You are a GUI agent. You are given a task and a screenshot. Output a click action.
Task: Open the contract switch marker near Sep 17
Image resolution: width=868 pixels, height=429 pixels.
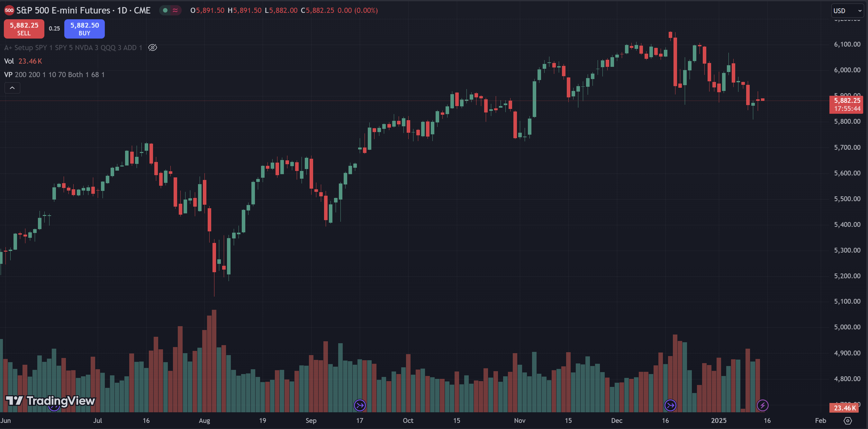click(x=359, y=405)
